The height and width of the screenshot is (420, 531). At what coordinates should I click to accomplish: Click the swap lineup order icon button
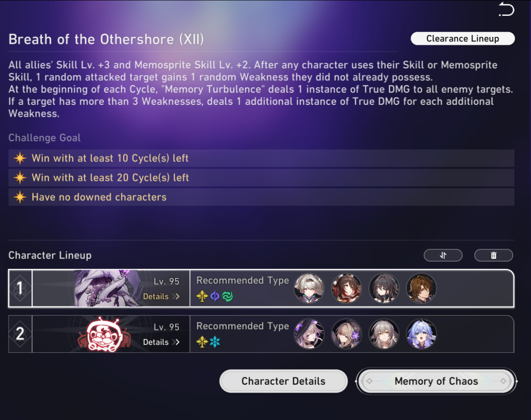443,255
